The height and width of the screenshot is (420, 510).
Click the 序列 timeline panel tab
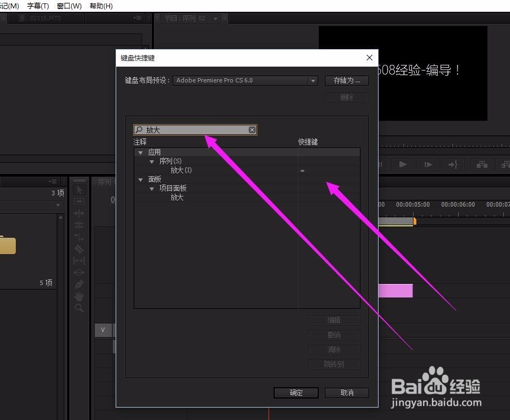104,182
